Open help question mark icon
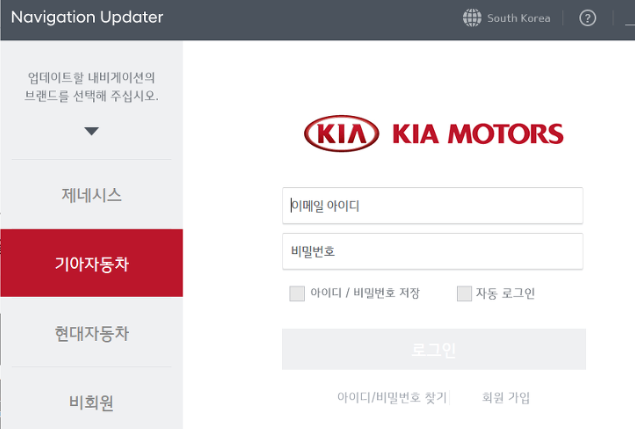635x429 pixels. pos(587,18)
